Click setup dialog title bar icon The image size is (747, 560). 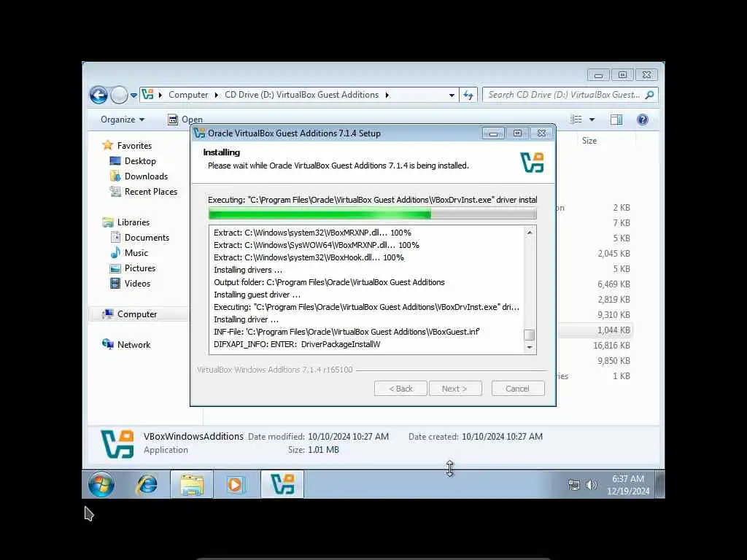tap(199, 133)
